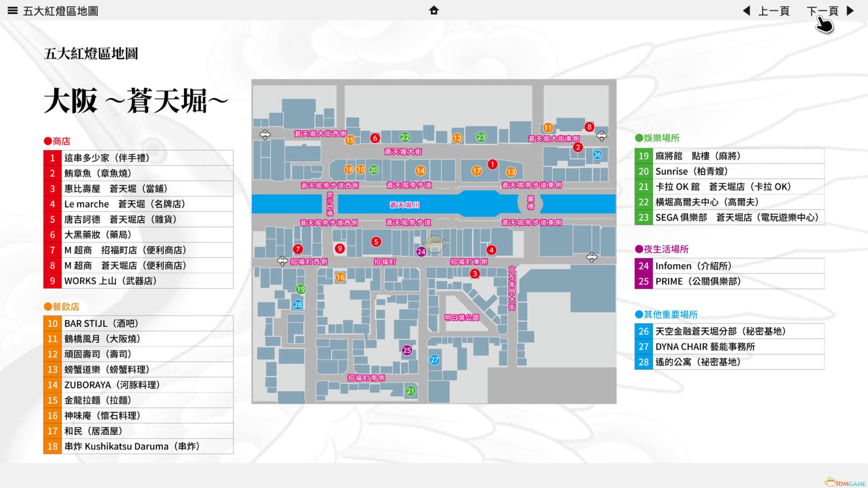The height and width of the screenshot is (488, 868).
Task: Go to next page 下一頁
Action: click(823, 11)
